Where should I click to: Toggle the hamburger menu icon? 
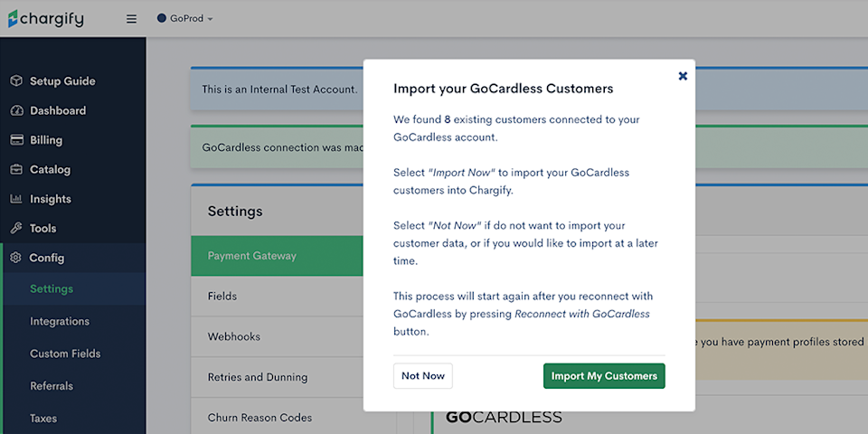(131, 19)
